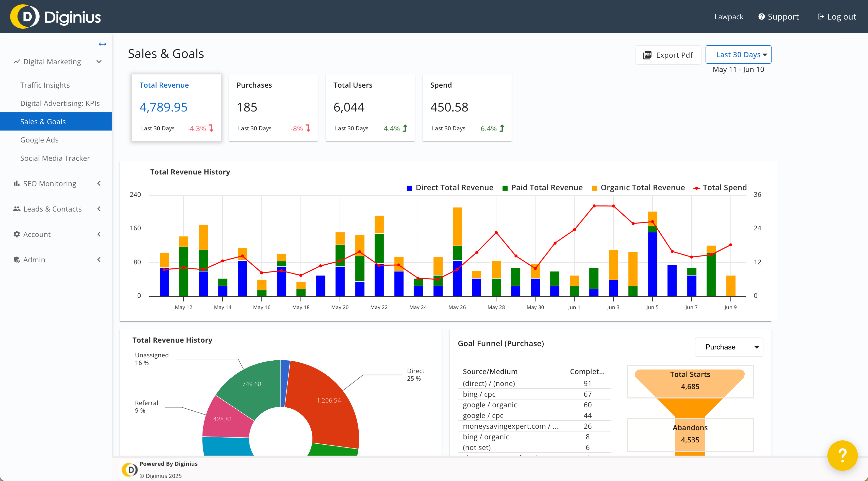The width and height of the screenshot is (868, 481).
Task: Click the Digital Marketing trend-line icon
Action: pos(16,61)
